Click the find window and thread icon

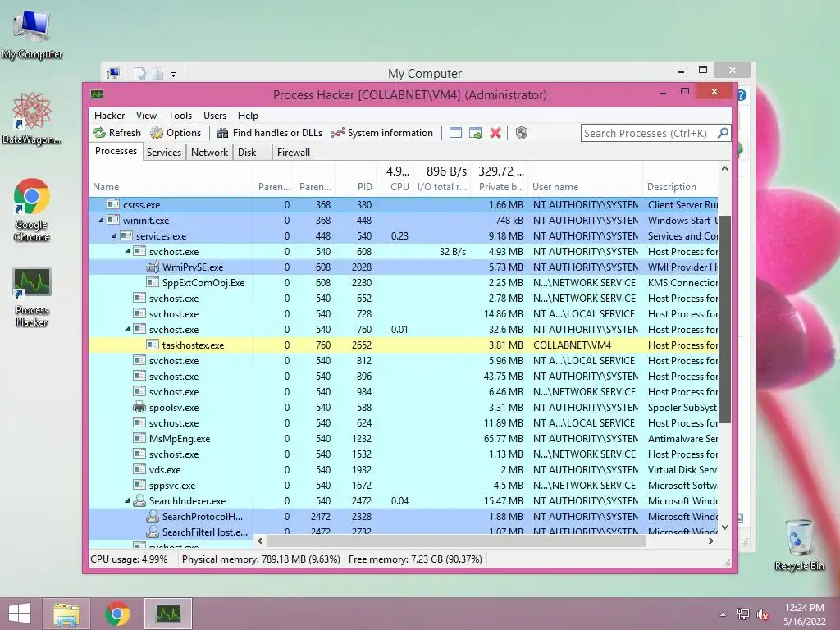pos(475,133)
